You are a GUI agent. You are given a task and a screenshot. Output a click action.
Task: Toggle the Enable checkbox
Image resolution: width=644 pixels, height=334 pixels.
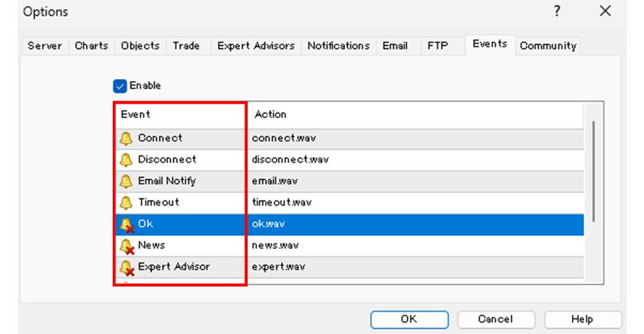tap(120, 86)
